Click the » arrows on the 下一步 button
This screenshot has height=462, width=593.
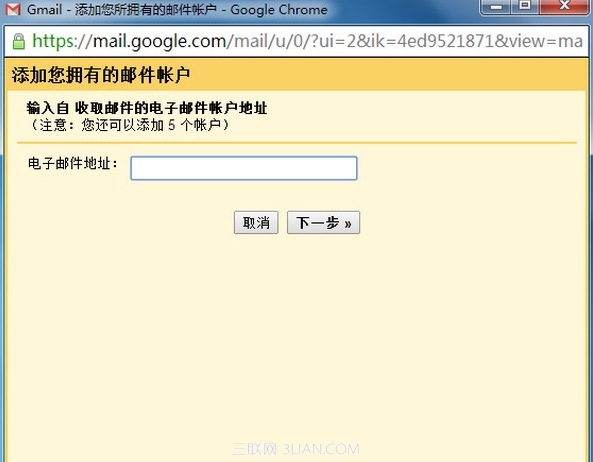pos(348,224)
